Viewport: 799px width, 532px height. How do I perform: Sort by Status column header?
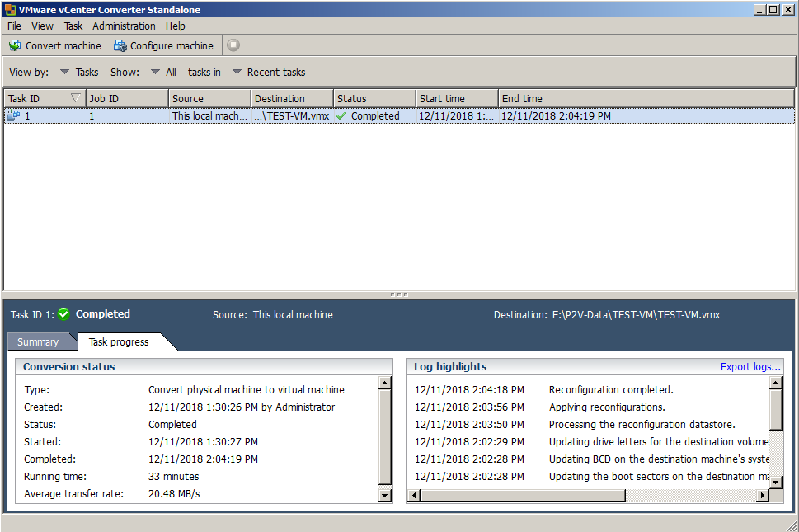point(374,98)
